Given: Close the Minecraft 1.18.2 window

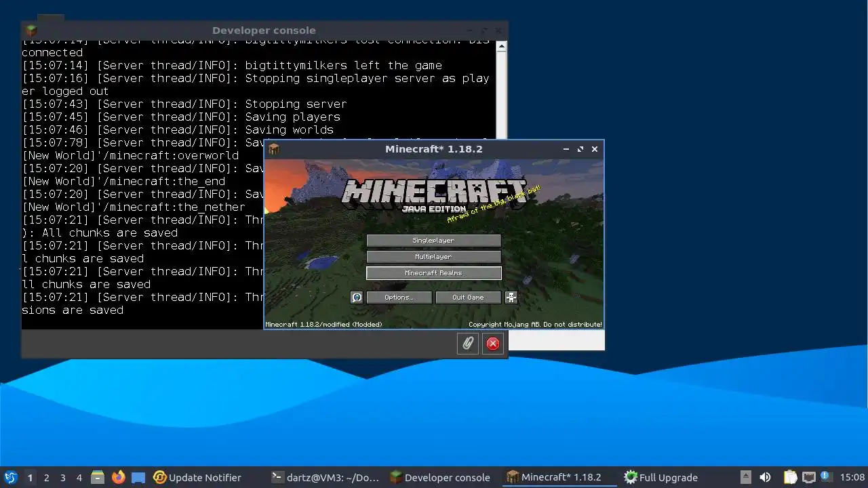Looking at the screenshot, I should [x=595, y=149].
